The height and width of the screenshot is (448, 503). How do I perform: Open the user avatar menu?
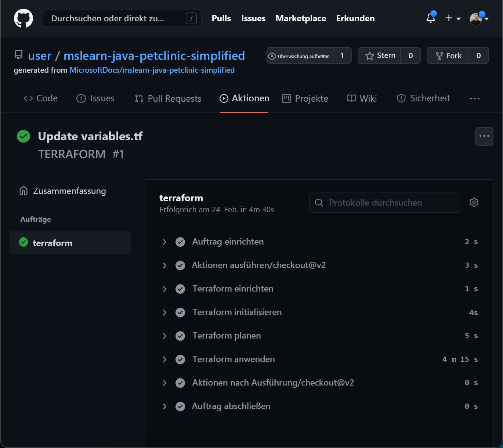[x=479, y=18]
